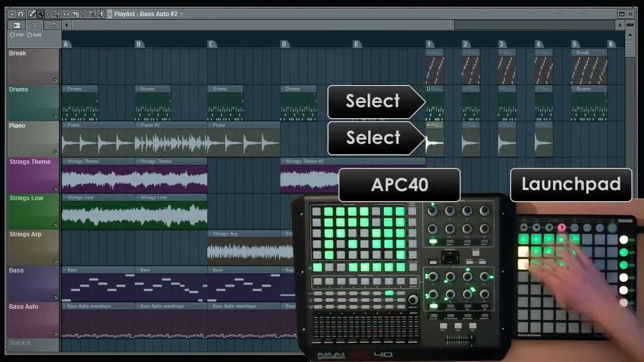Select the Slice tool

[x=75, y=14]
